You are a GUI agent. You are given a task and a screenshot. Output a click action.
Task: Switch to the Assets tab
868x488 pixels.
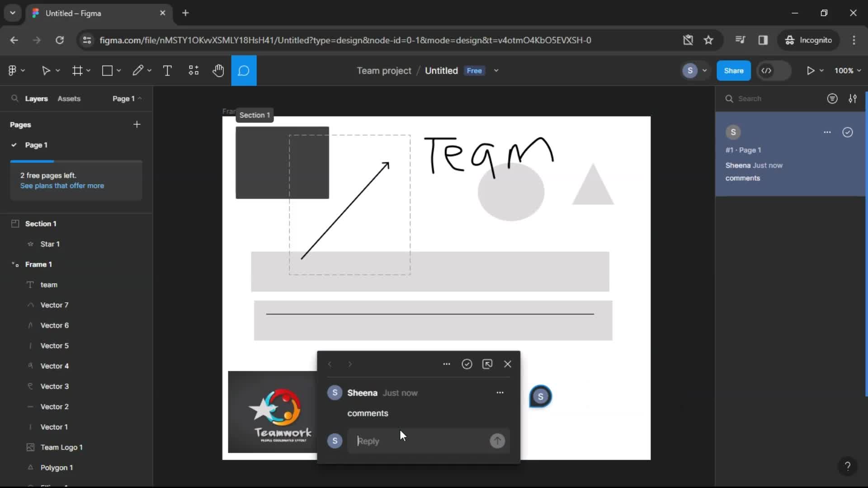(x=69, y=99)
